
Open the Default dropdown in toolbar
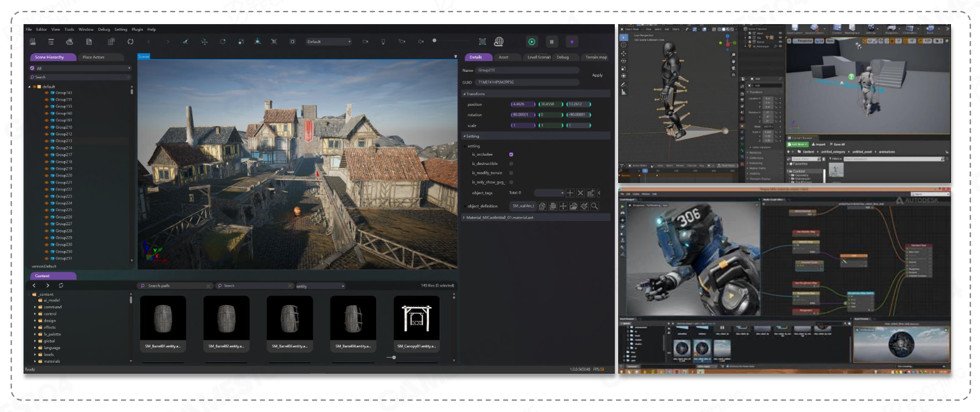coord(328,42)
